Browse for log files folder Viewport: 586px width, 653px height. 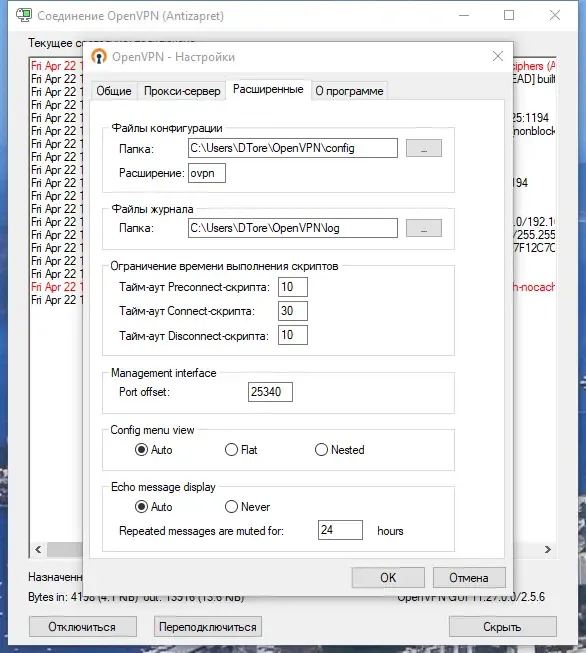pos(424,228)
